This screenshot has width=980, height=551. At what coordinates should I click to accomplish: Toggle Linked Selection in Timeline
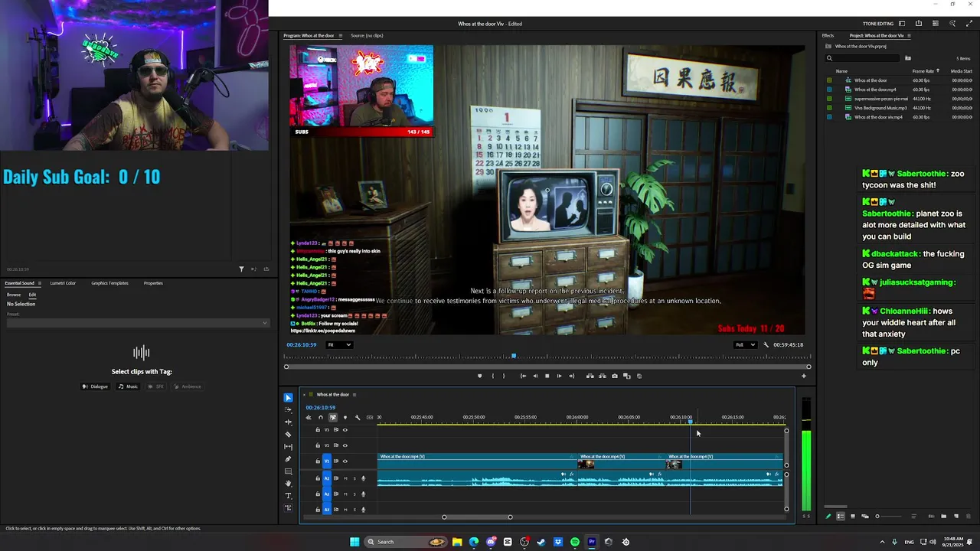(x=333, y=417)
